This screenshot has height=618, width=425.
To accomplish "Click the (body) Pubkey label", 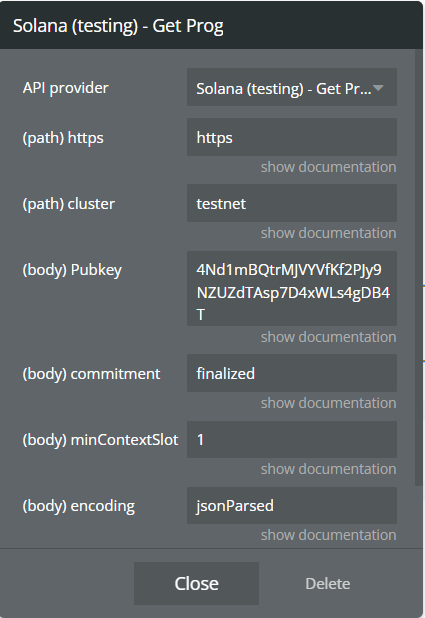I will 72,270.
